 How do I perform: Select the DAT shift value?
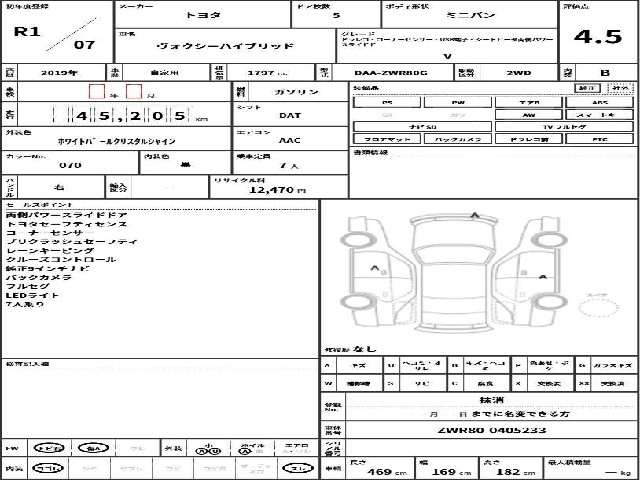coord(290,116)
